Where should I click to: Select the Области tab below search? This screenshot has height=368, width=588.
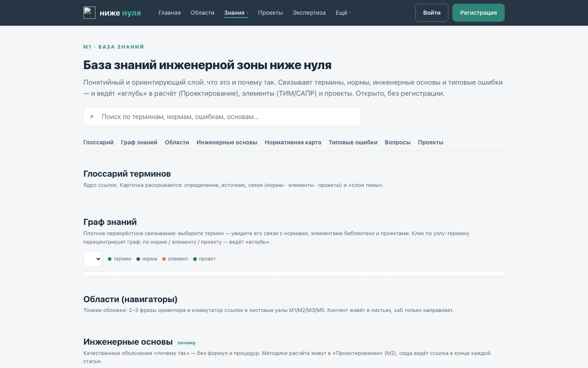[177, 143]
